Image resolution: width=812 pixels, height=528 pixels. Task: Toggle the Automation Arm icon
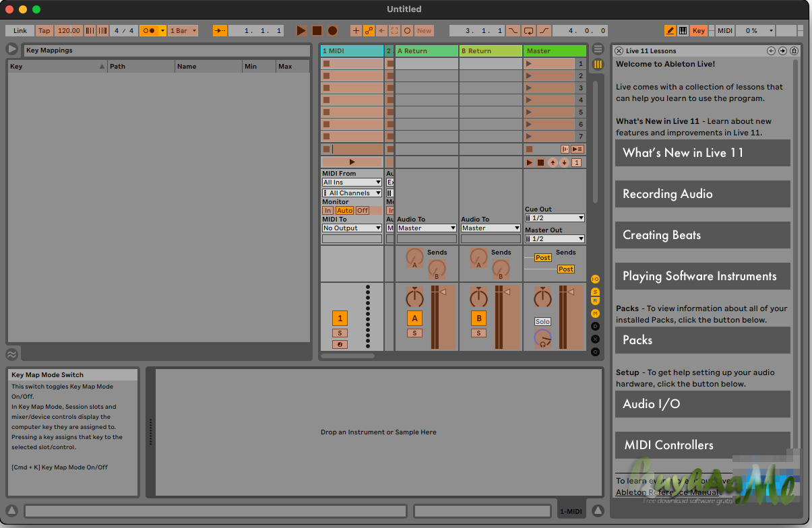(x=369, y=30)
